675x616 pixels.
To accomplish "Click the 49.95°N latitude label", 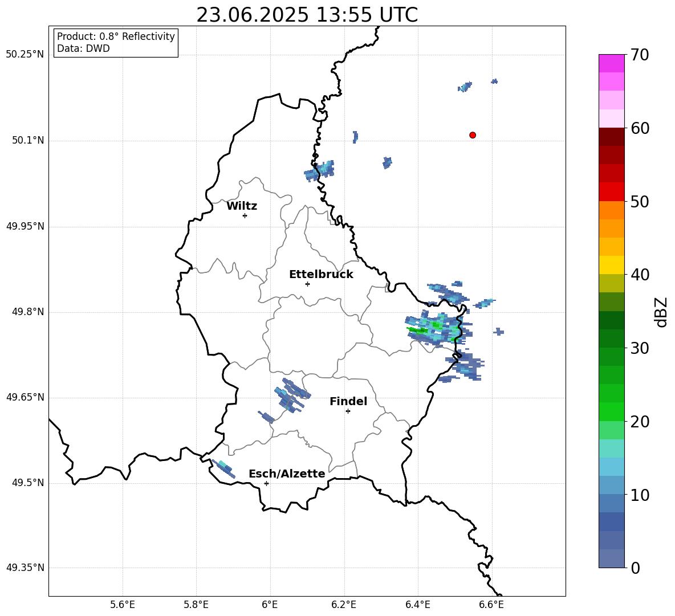I will (25, 226).
